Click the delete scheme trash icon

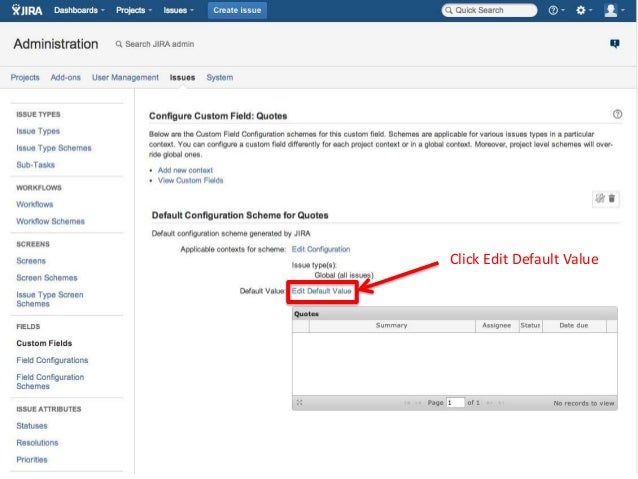point(612,198)
